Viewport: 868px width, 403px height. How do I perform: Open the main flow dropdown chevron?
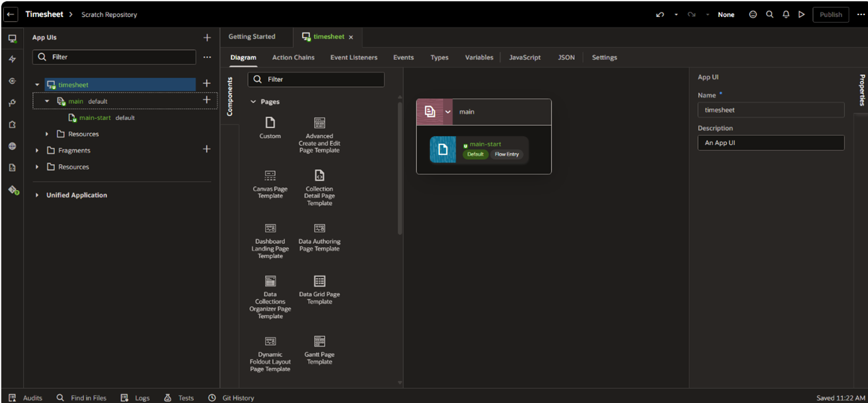click(448, 112)
